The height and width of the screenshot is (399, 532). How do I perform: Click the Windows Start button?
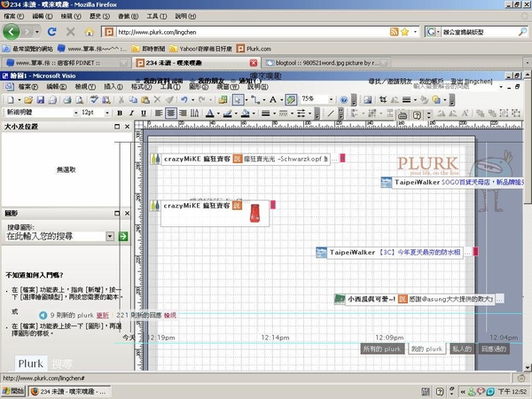13,391
